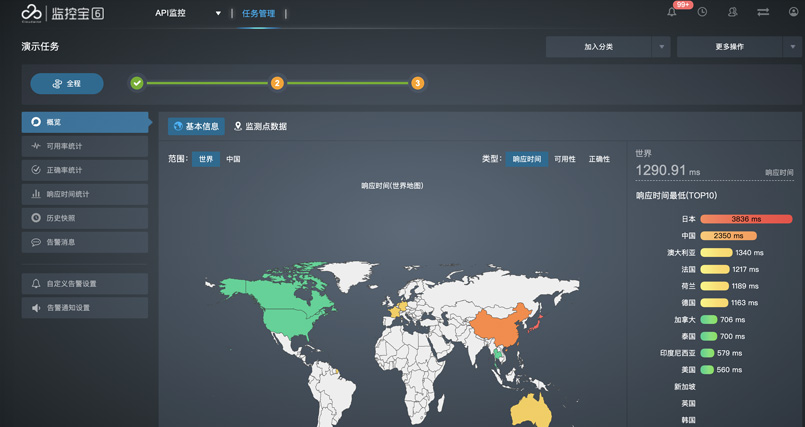Click the checkmark icon beside 正确率统计
This screenshot has width=805, height=427.
pyautogui.click(x=35, y=170)
